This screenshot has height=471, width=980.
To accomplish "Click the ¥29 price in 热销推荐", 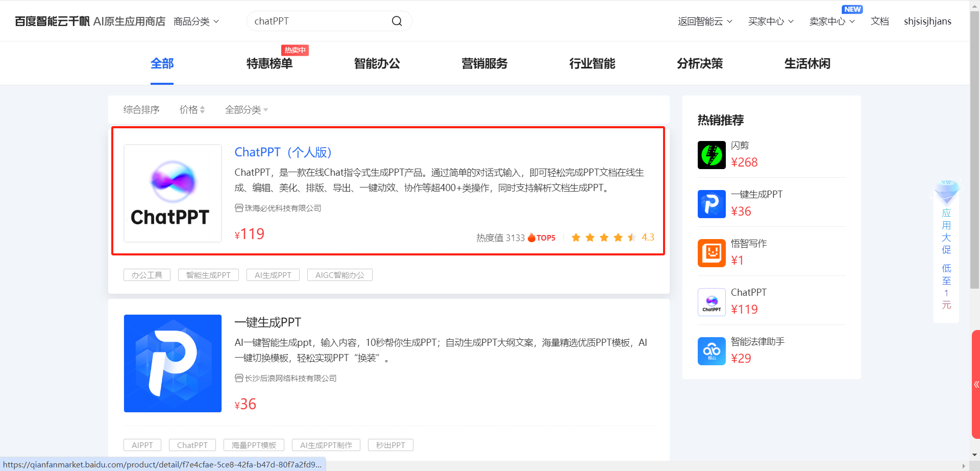I will click(x=741, y=359).
